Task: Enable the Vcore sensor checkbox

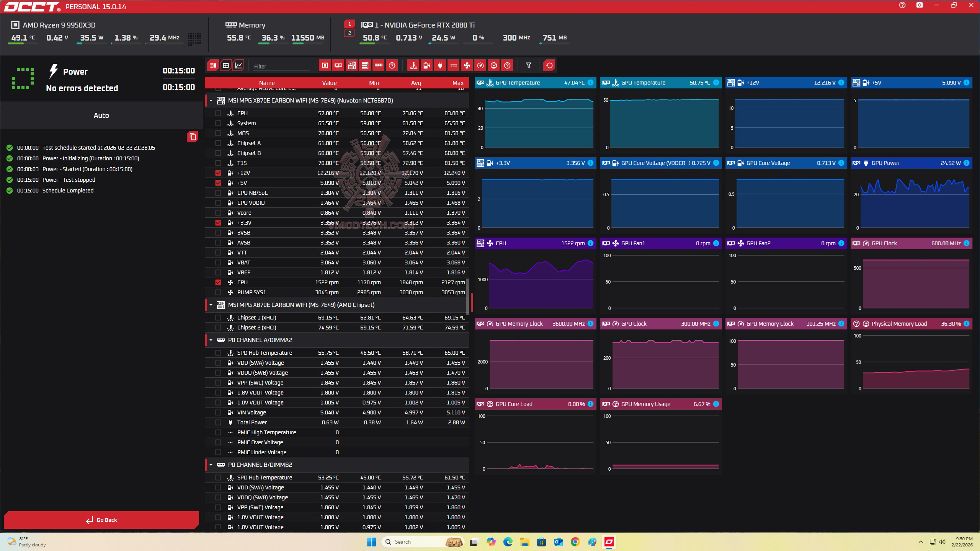Action: (x=218, y=213)
